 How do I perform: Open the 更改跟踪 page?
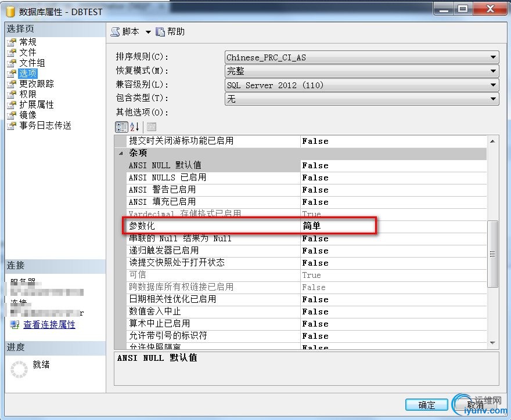point(37,84)
